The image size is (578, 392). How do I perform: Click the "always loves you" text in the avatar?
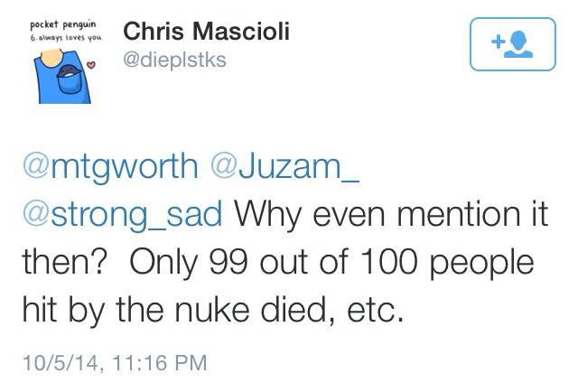pos(71,37)
